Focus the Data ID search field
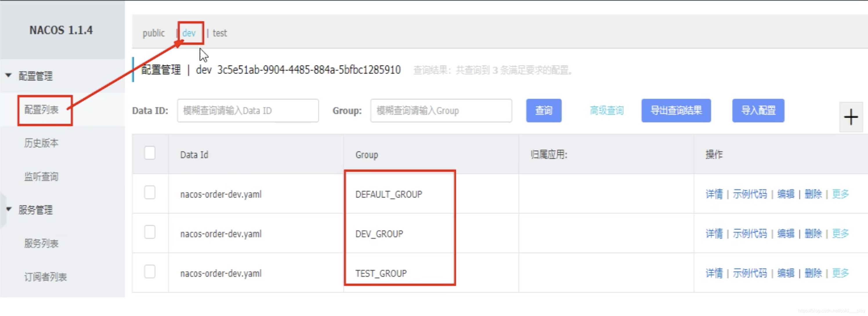Screen dimensions: 868x316 (x=248, y=110)
